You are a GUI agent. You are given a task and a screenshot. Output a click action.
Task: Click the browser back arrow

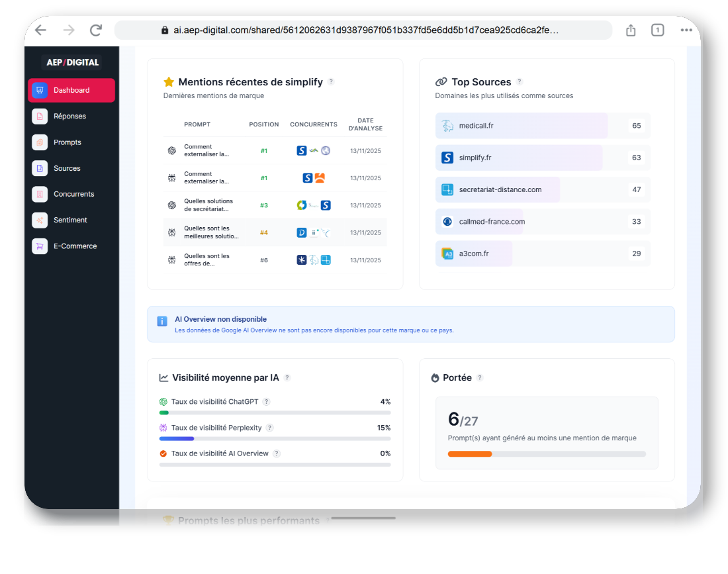(40, 30)
